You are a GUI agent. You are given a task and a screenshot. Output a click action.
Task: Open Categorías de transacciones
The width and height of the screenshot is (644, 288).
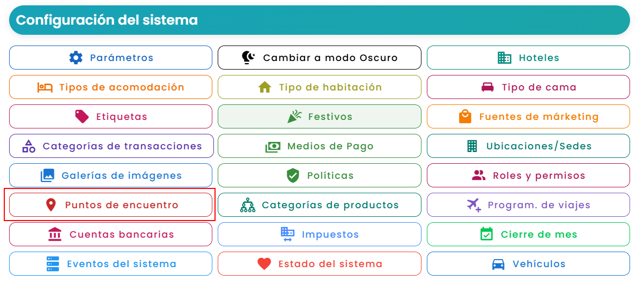112,146
